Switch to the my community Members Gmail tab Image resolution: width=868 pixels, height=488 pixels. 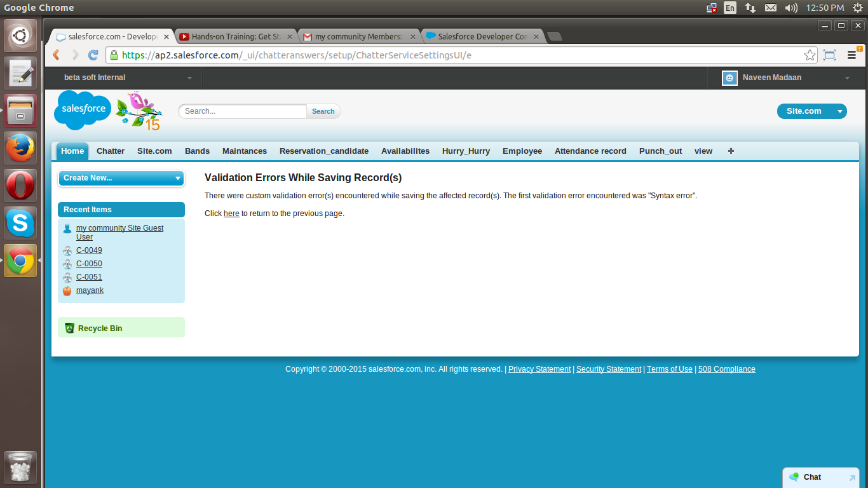358,37
